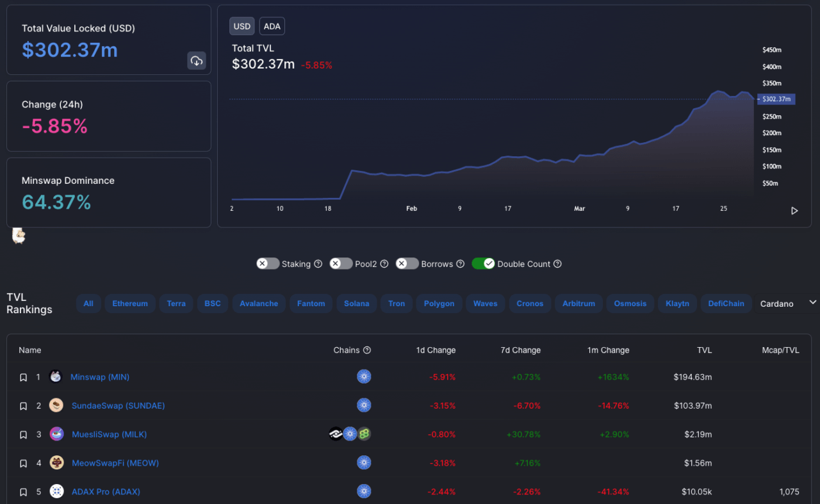Expand the chain list dropdown next to Cardano
This screenshot has width=820, height=504.
[x=813, y=302]
